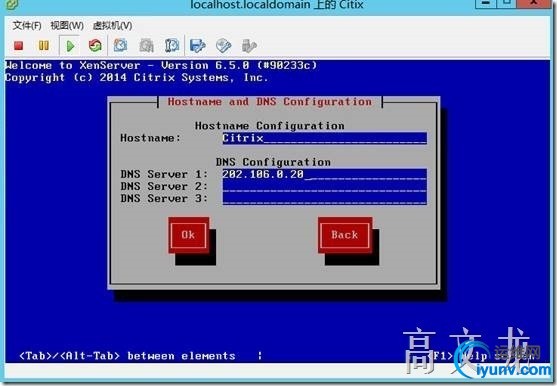Screen dimensions: 557x386
Task: Click the window title bar app icon
Action: click(x=12, y=4)
